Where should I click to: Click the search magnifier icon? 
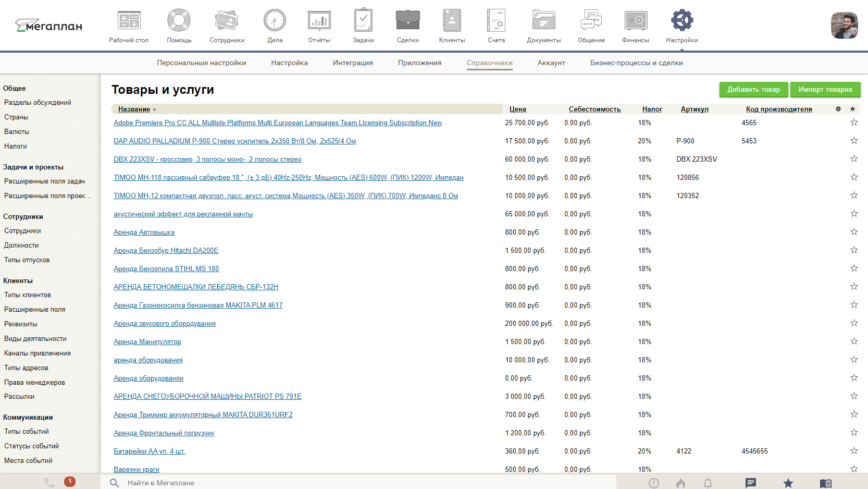pos(115,483)
